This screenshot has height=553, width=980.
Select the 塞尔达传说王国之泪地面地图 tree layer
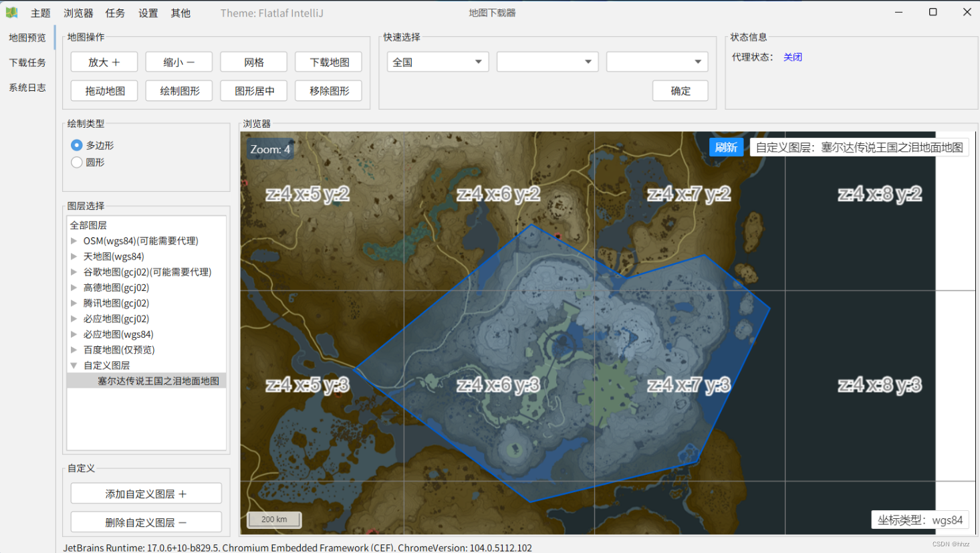point(146,381)
